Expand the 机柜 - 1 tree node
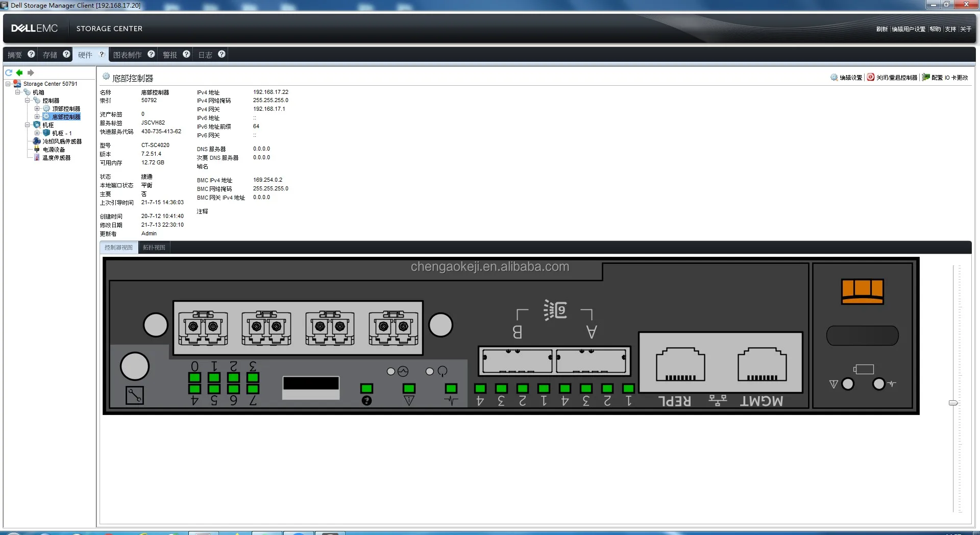This screenshot has width=980, height=535. click(37, 133)
